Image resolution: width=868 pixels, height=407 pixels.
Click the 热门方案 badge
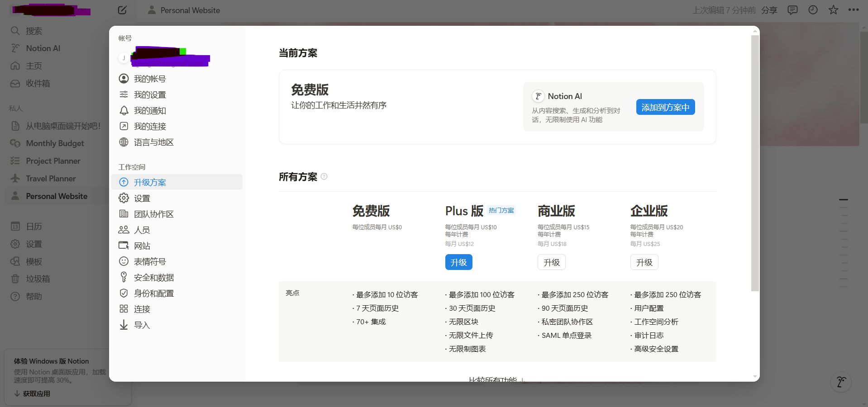[501, 211]
